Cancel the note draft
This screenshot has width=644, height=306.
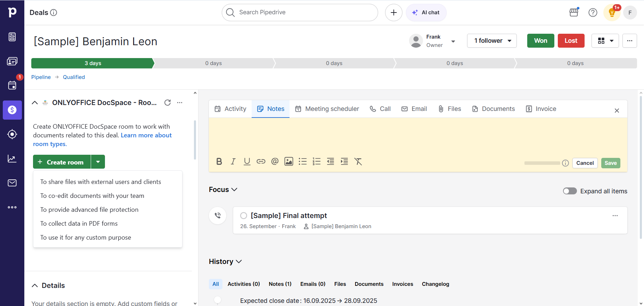pyautogui.click(x=585, y=163)
